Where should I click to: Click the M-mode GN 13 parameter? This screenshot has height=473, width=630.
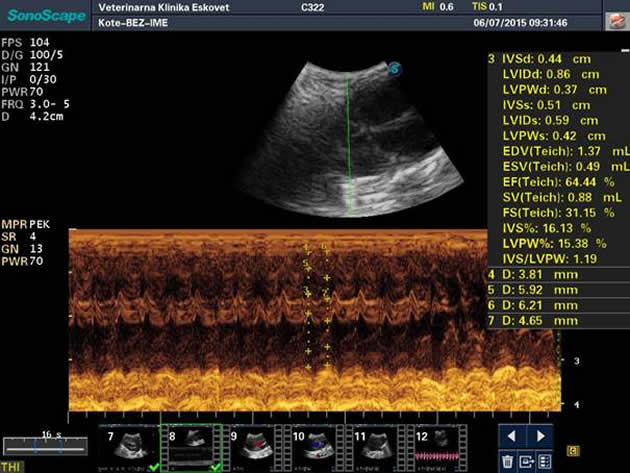click(22, 249)
